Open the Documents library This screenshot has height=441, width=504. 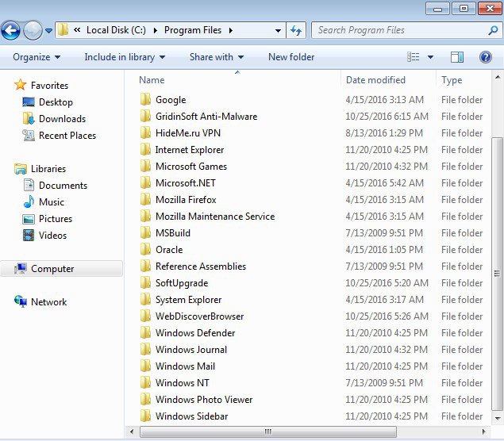point(63,186)
